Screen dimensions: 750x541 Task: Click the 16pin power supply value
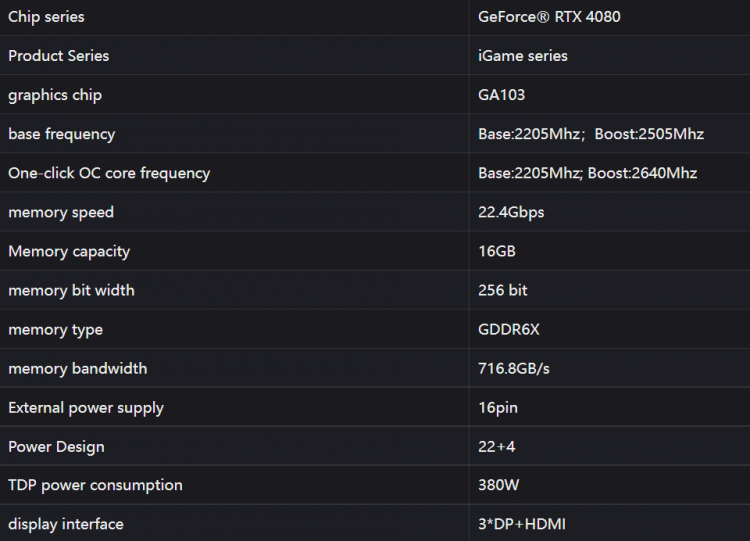tap(498, 407)
